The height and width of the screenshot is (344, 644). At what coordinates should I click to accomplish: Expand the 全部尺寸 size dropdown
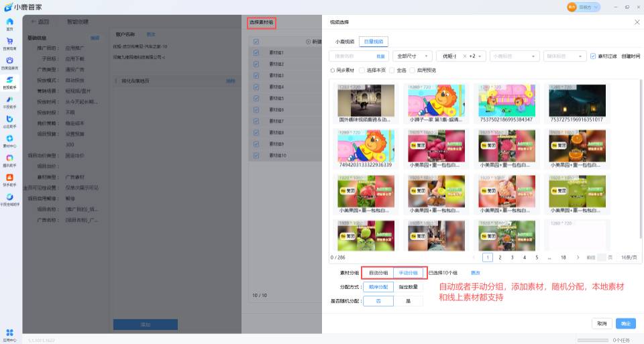412,56
